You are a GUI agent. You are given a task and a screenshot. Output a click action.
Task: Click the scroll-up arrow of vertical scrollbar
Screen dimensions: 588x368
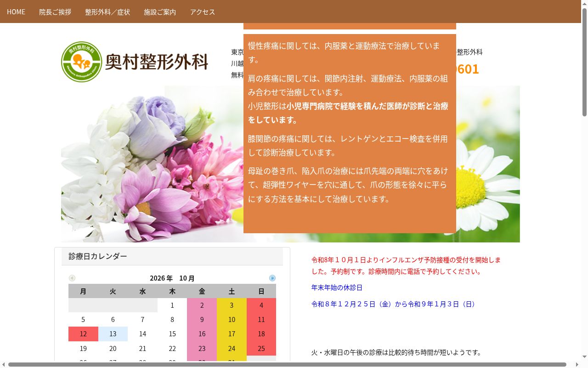tap(584, 4)
